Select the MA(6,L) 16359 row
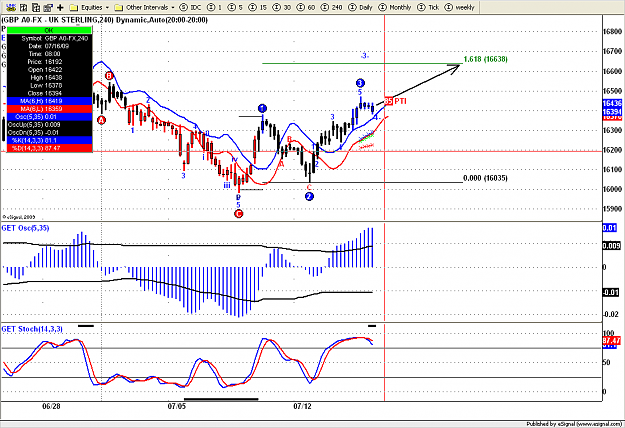The height and width of the screenshot is (428, 625). click(49, 109)
